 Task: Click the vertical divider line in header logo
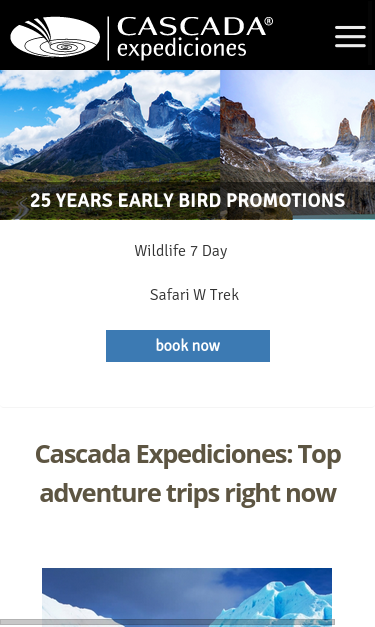point(108,38)
